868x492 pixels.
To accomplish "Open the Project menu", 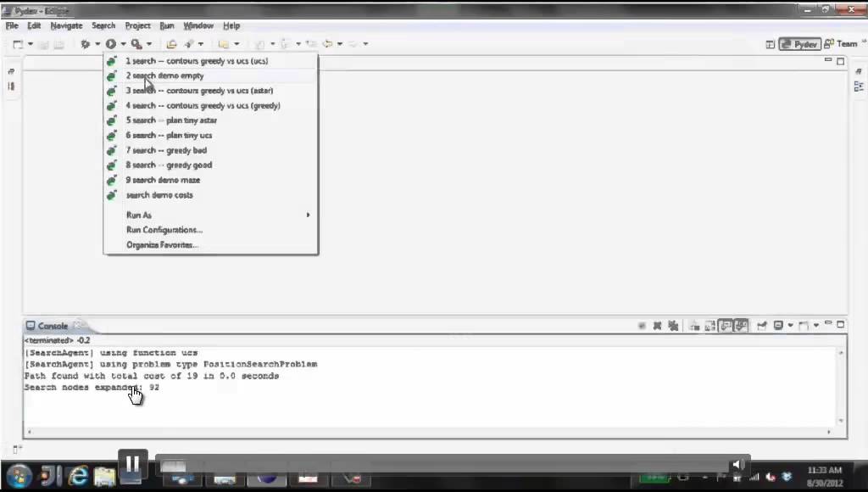I will coord(137,25).
